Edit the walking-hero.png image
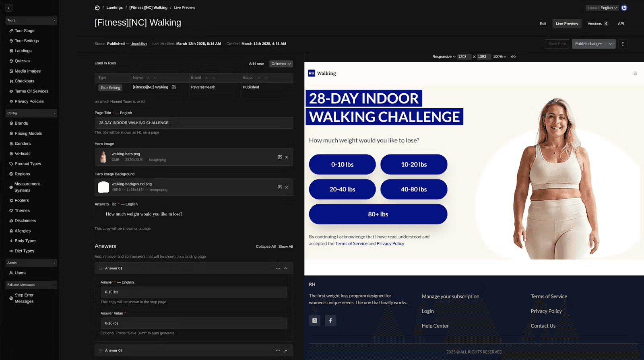Viewport: 644px width, 360px height. [x=279, y=157]
